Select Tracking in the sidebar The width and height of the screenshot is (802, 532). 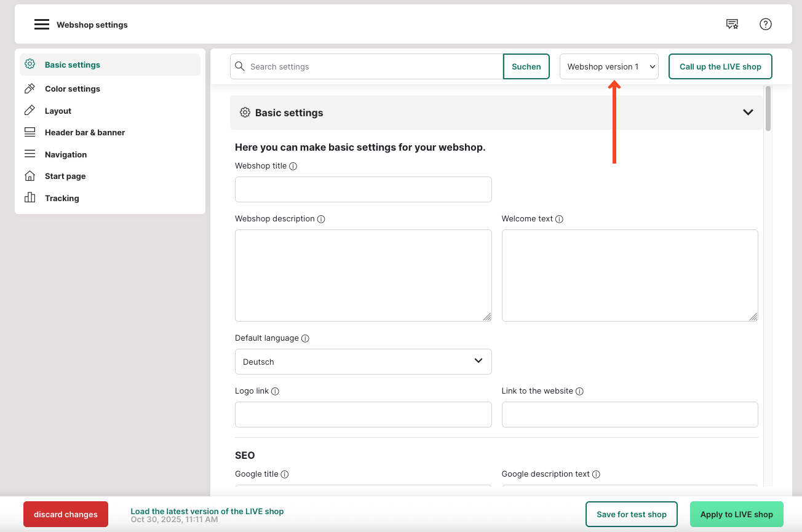[62, 198]
